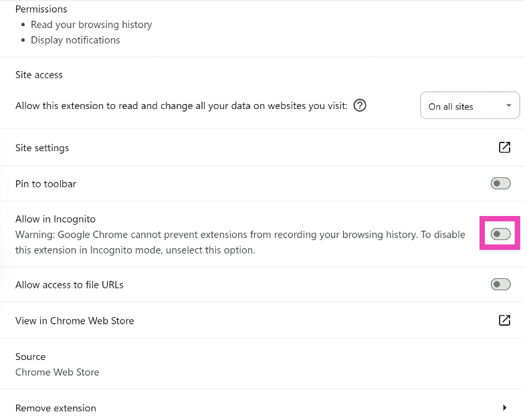Image resolution: width=529 pixels, height=420 pixels.
Task: Click the "View in Chrome Web Store" text
Action: [74, 321]
